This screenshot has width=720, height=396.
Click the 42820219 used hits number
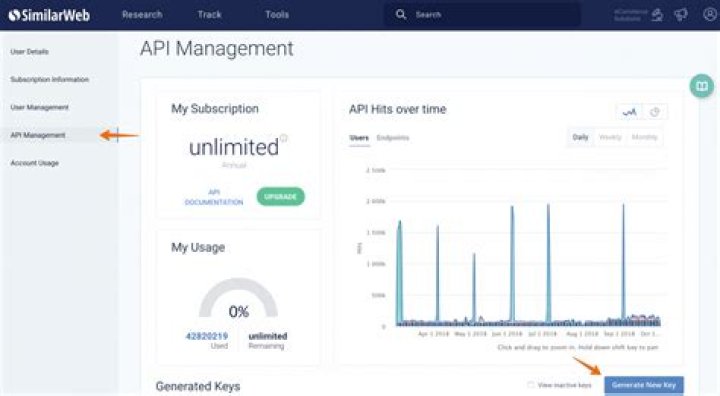click(x=207, y=336)
